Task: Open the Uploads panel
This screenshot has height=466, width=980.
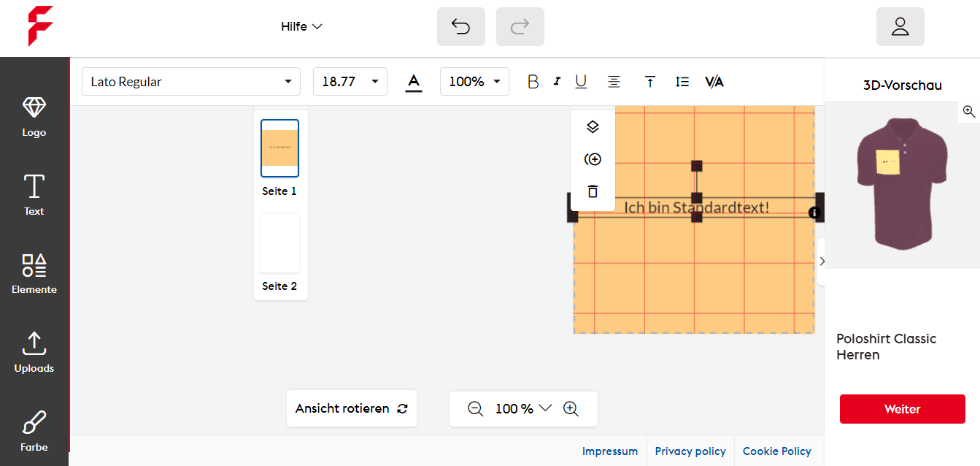Action: tap(34, 352)
